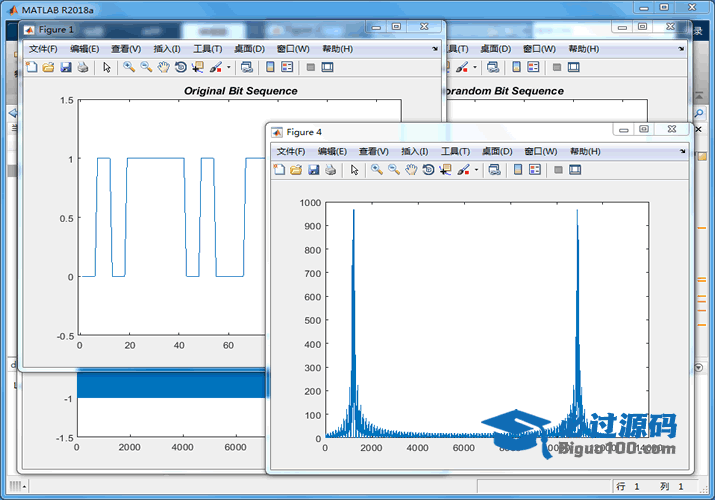The height and width of the screenshot is (500, 715).
Task: Expand brush dropdown in Pseudorandom Bit Sequence figure
Action: click(477, 68)
